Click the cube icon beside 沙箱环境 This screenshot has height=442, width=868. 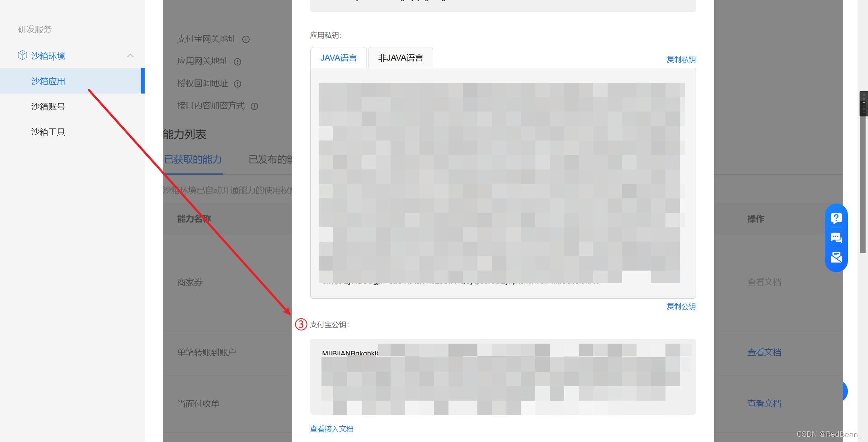coord(23,55)
